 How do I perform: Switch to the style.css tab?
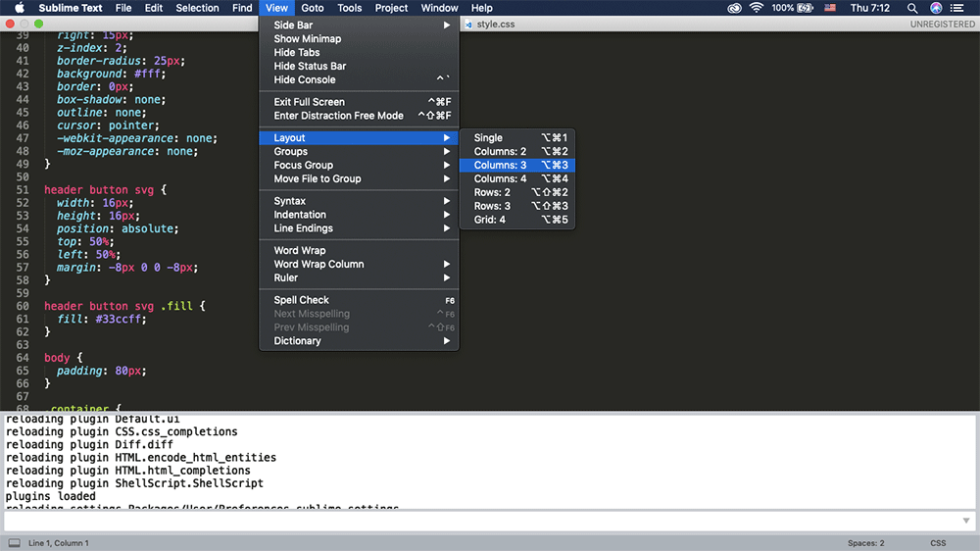point(496,25)
